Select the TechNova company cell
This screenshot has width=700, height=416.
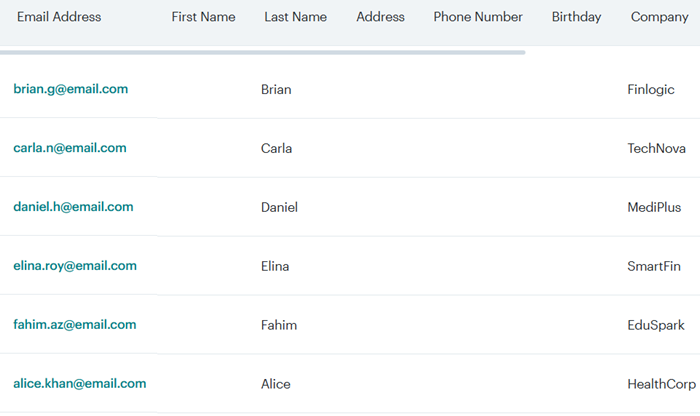[x=656, y=149]
